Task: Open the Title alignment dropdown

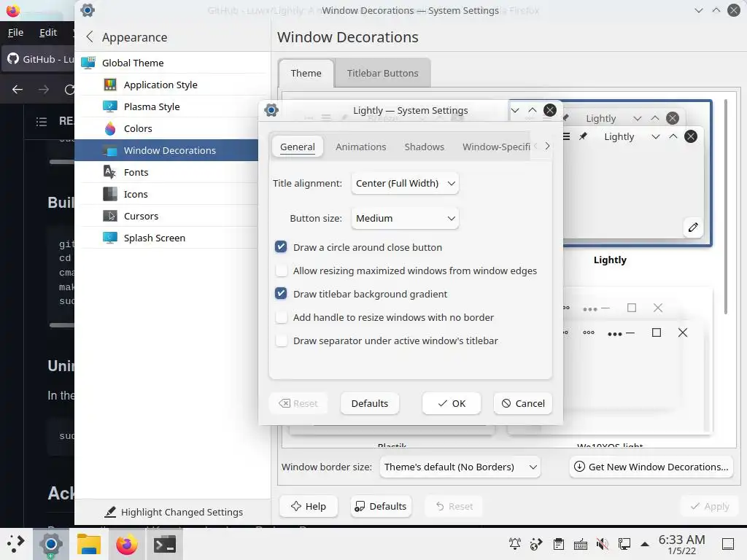Action: point(405,183)
